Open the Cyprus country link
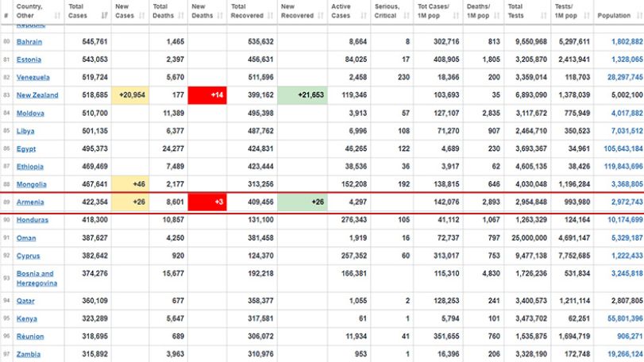The height and width of the screenshot is (362, 644). click(29, 256)
